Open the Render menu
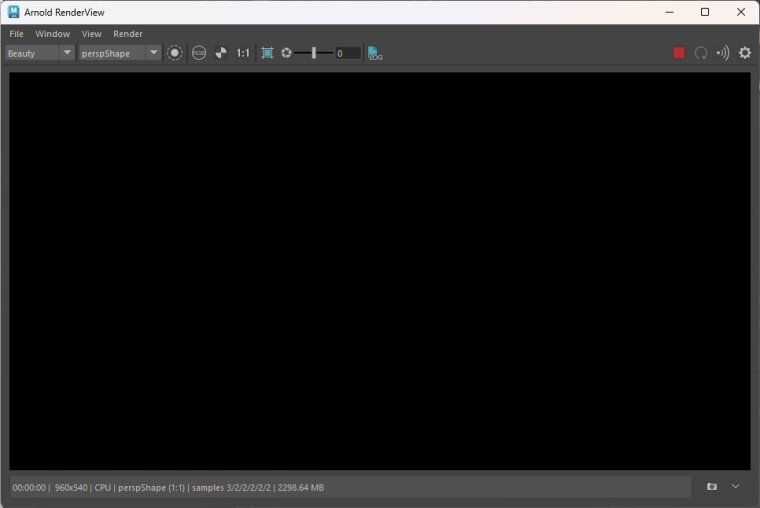Image resolution: width=760 pixels, height=508 pixels. click(128, 34)
